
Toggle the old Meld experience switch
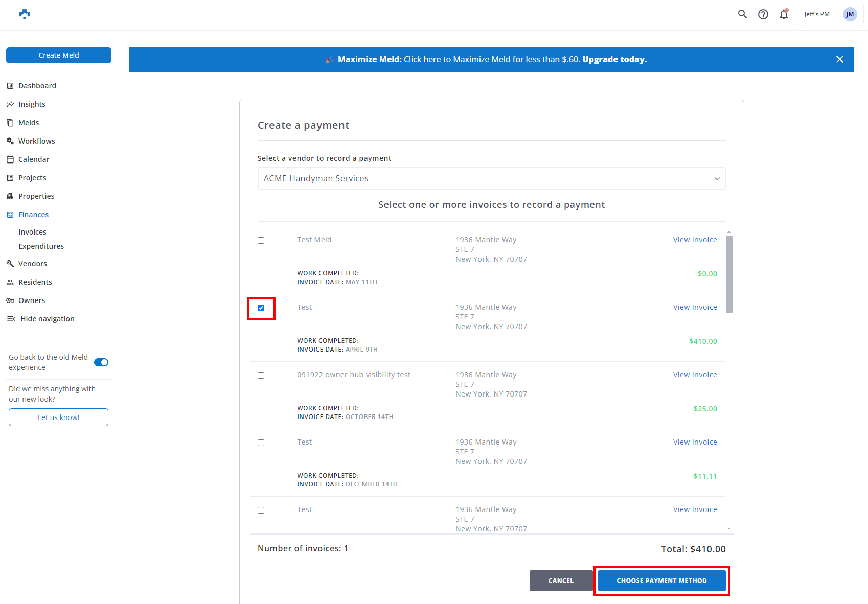(101, 362)
